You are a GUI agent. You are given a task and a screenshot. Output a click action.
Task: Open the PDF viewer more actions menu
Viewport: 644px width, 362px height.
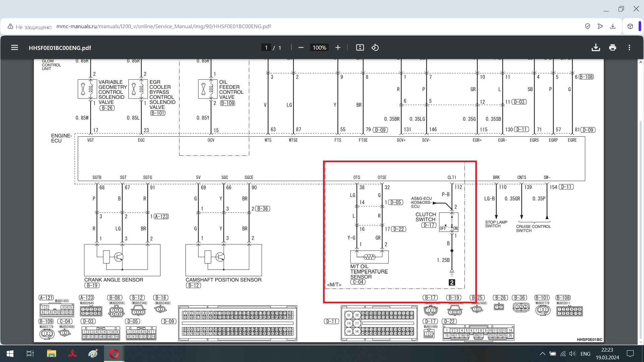[629, 48]
